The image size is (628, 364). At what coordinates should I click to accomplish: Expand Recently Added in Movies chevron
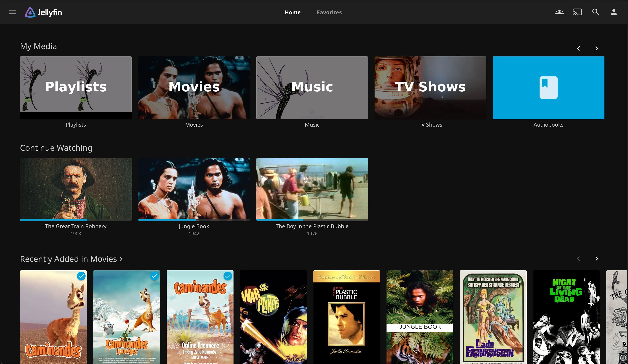[x=121, y=259]
